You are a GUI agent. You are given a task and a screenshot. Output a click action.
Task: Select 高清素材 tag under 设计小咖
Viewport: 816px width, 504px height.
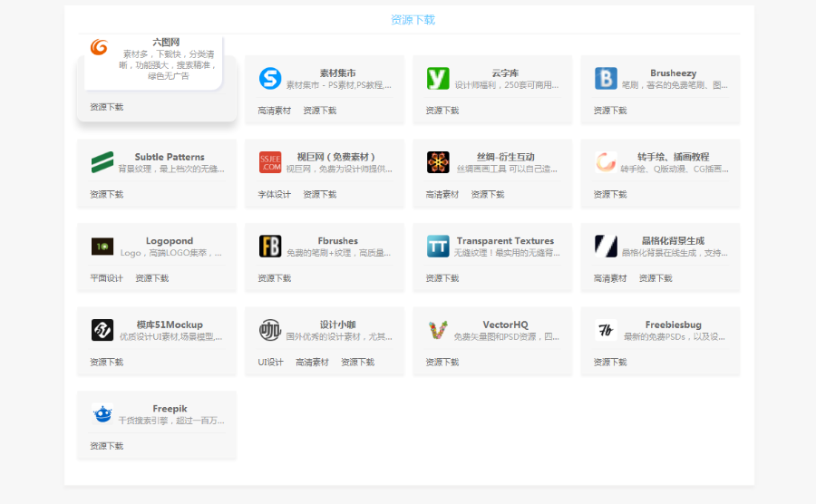312,363
